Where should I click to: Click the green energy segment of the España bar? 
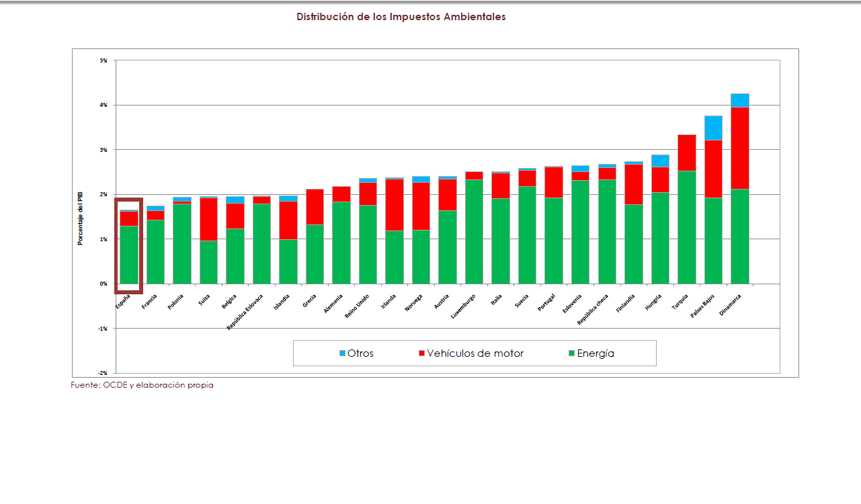pos(129,254)
